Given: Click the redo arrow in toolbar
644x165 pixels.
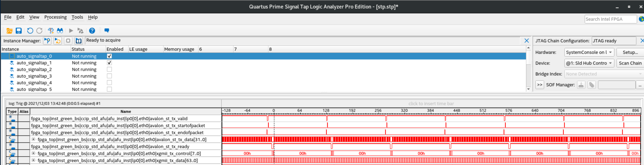Looking at the screenshot, I should click(x=40, y=31).
